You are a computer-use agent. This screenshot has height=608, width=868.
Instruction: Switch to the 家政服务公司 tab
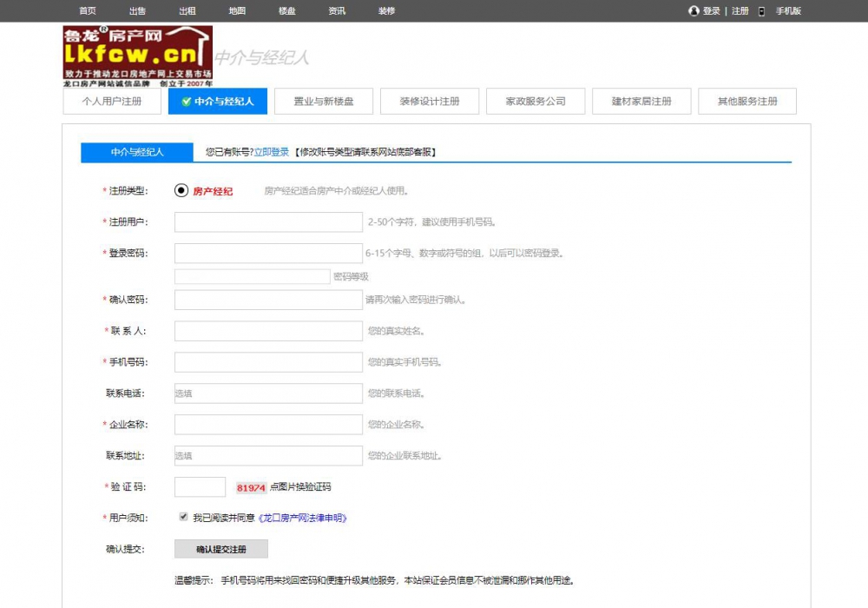tap(536, 102)
